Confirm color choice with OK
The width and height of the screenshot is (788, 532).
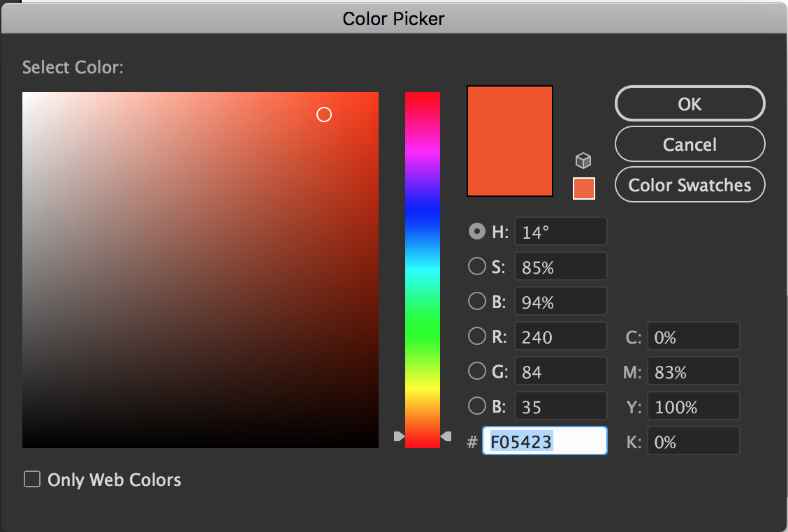(689, 103)
